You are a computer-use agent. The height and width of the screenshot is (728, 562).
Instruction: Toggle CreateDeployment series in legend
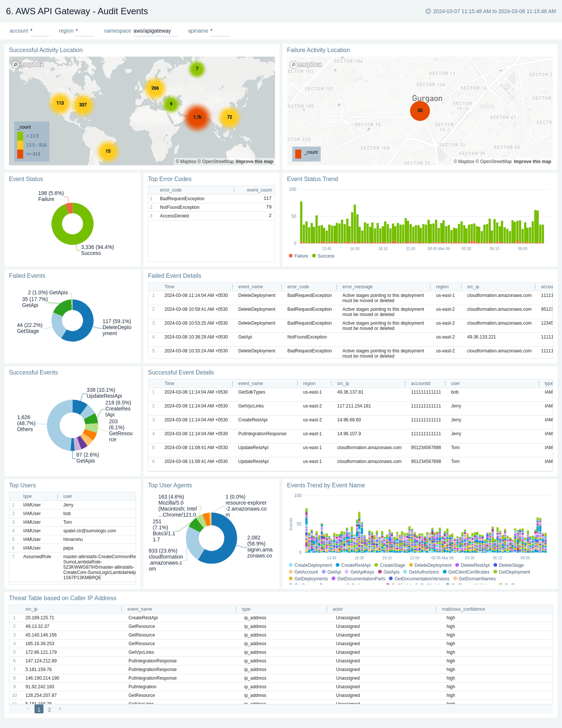311,565
